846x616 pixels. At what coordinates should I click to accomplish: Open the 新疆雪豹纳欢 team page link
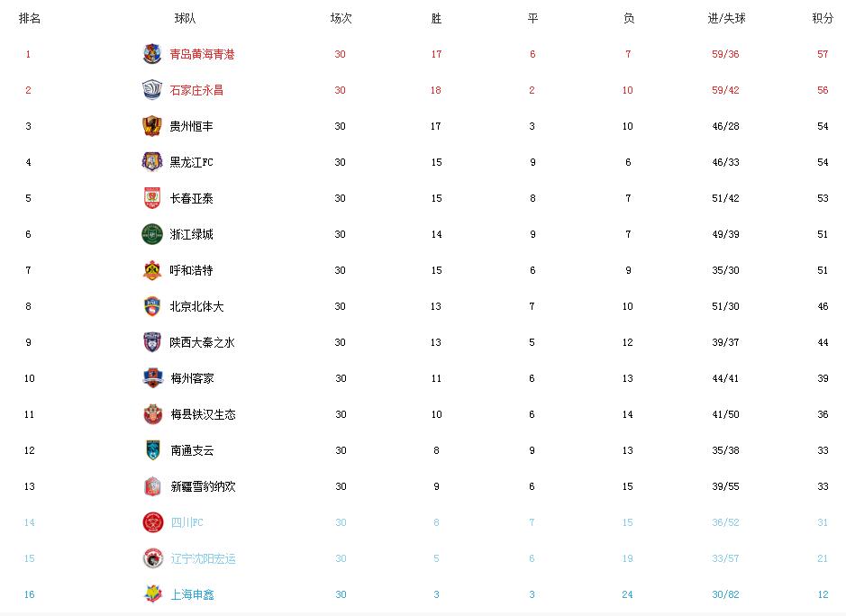tap(203, 486)
